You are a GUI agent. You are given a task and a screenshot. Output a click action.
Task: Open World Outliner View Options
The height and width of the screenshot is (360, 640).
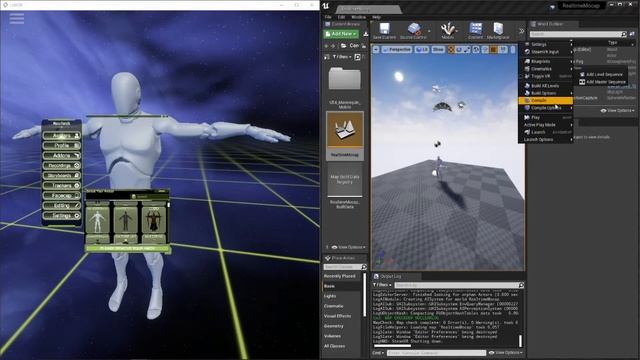[617, 111]
